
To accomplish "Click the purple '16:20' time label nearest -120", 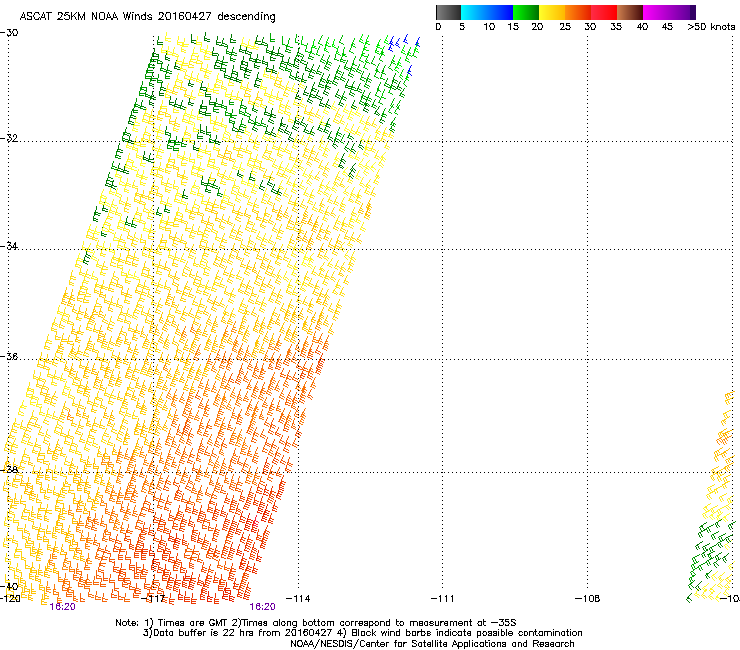I will (62, 607).
